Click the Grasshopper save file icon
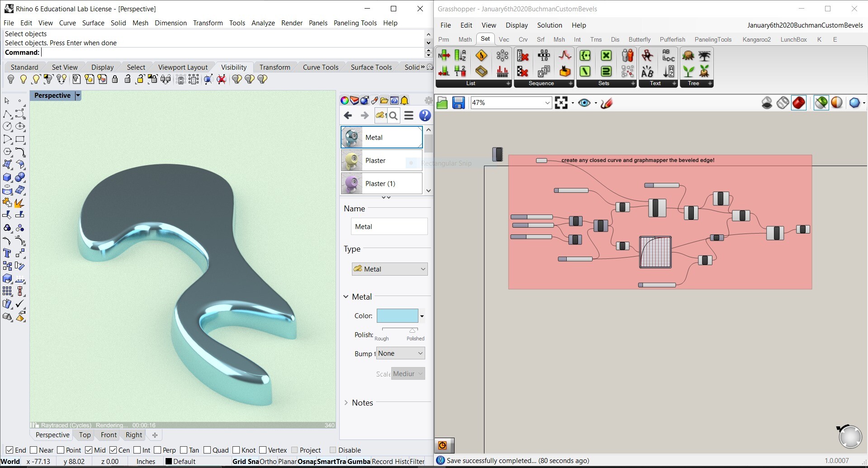 coord(459,103)
